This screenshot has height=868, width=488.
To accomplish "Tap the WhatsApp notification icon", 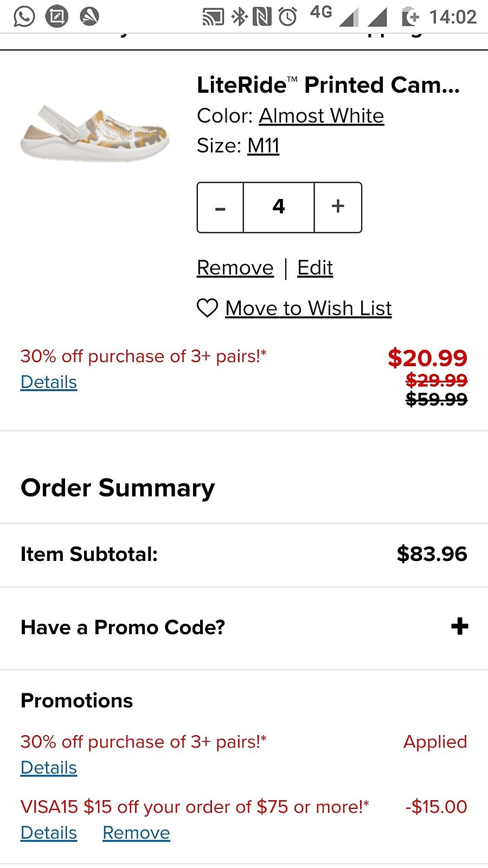I will point(24,16).
